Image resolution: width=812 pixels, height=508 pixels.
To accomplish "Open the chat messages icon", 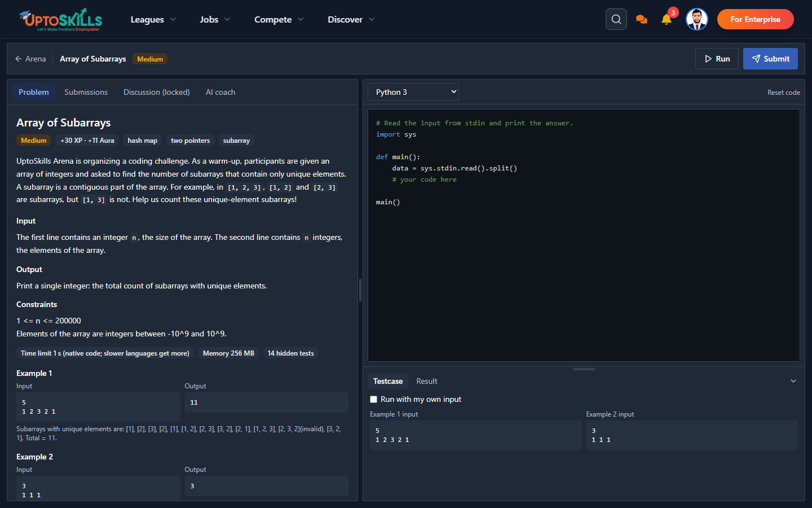I will pos(641,19).
